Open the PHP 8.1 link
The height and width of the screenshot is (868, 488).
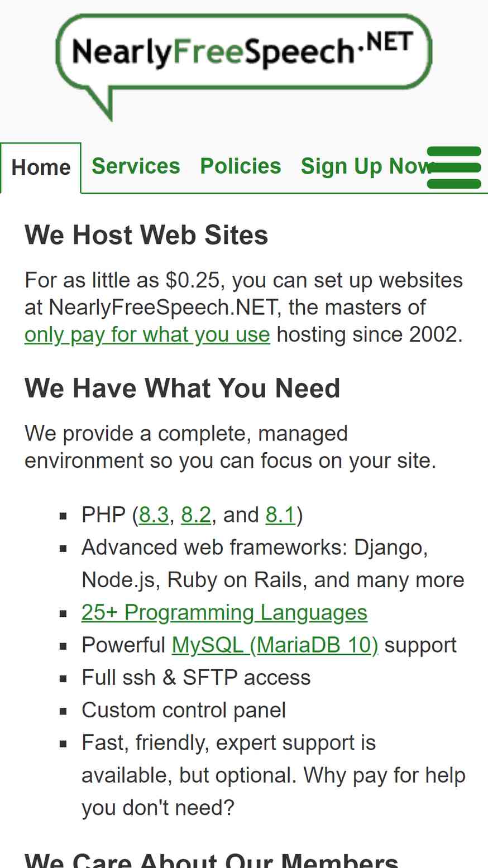pyautogui.click(x=280, y=515)
